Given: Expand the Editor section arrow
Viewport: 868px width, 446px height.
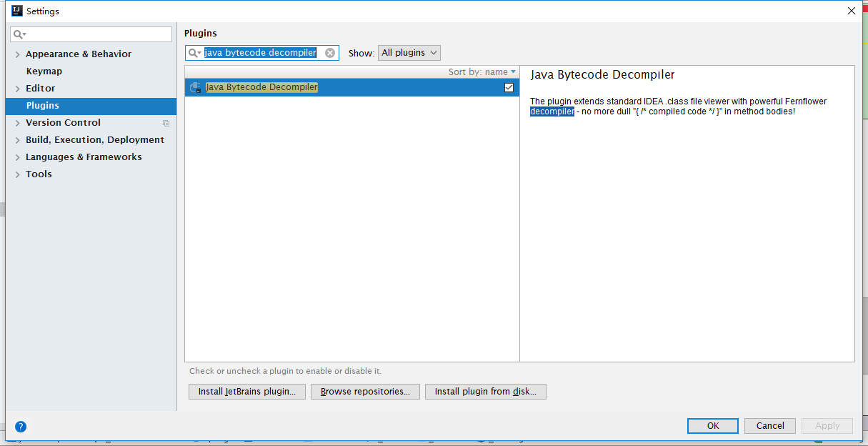Looking at the screenshot, I should point(17,89).
